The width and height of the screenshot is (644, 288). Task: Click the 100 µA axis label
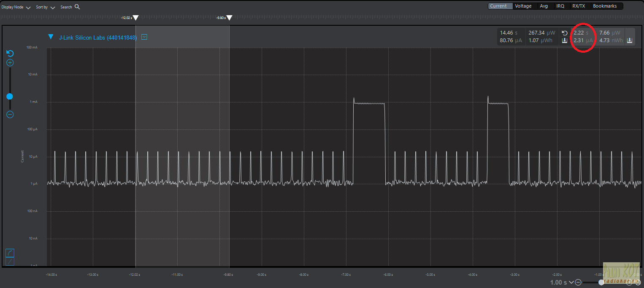[32, 129]
